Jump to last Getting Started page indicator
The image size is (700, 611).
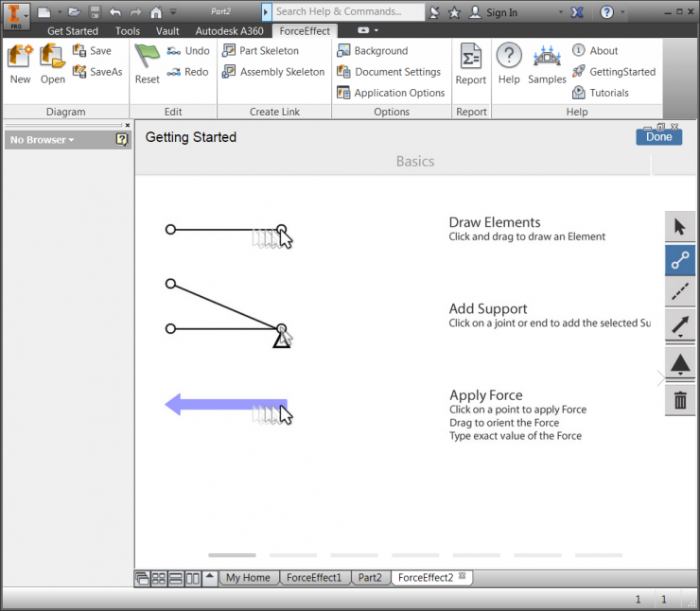tap(599, 555)
